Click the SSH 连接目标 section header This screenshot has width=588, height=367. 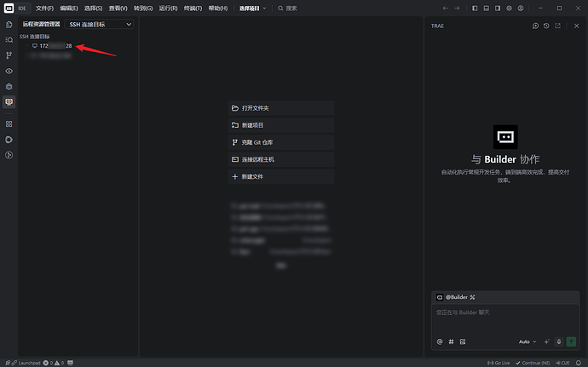pos(34,37)
